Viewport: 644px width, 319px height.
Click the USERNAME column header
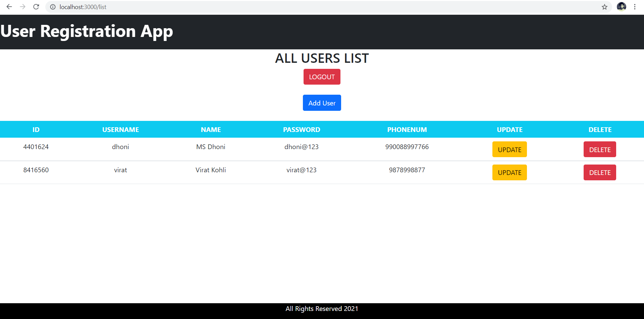click(120, 130)
